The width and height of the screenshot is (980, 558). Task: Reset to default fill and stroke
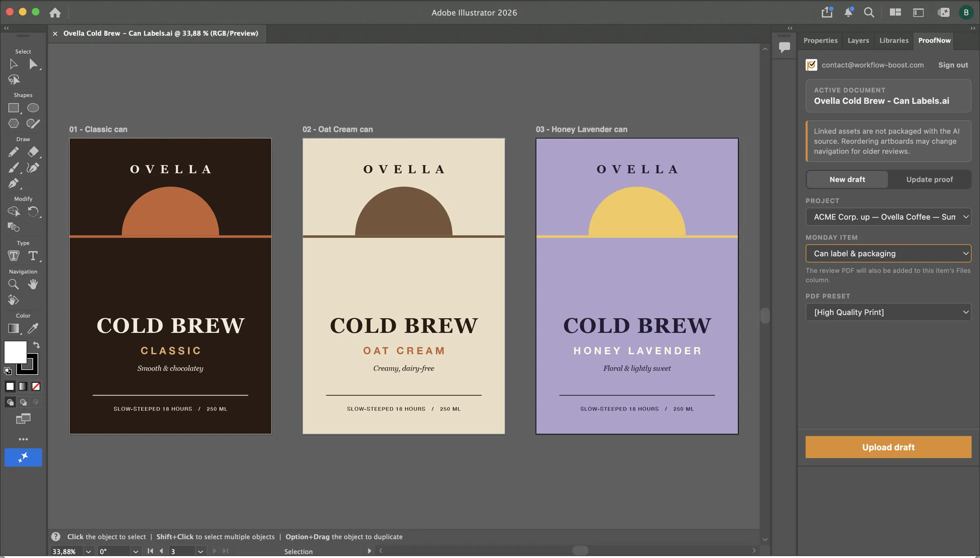[8, 371]
